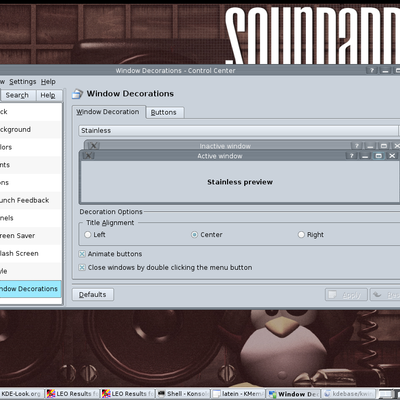Click the Active window preview title
Viewport: 400px width, 400px height.
pos(220,156)
